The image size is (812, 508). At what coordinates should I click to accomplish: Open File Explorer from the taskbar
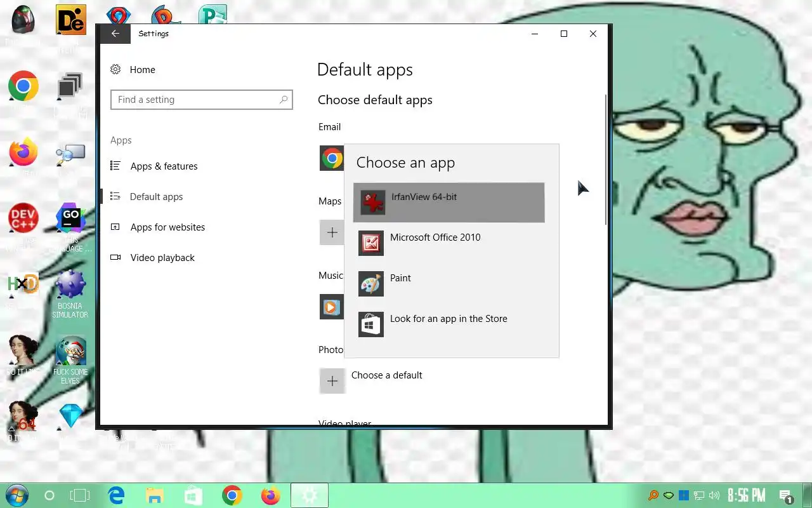point(155,495)
